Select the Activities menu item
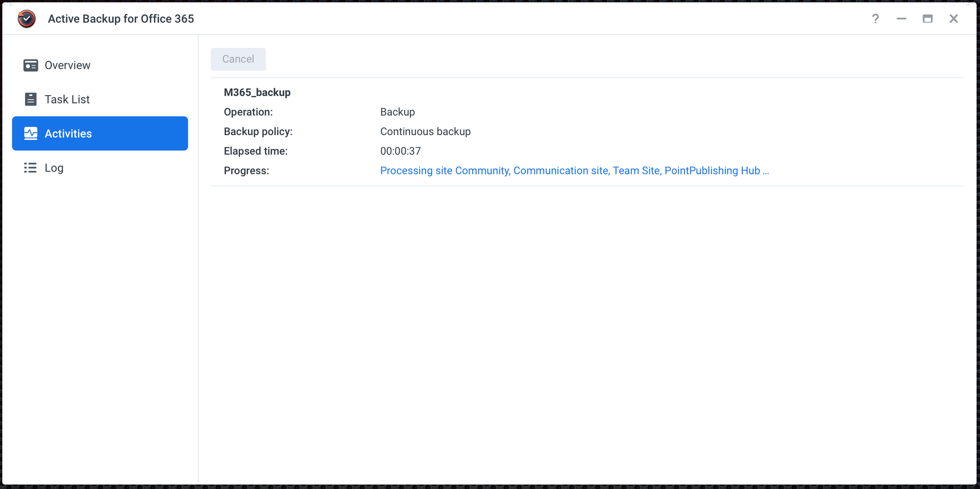The width and height of the screenshot is (980, 489). pyautogui.click(x=100, y=133)
